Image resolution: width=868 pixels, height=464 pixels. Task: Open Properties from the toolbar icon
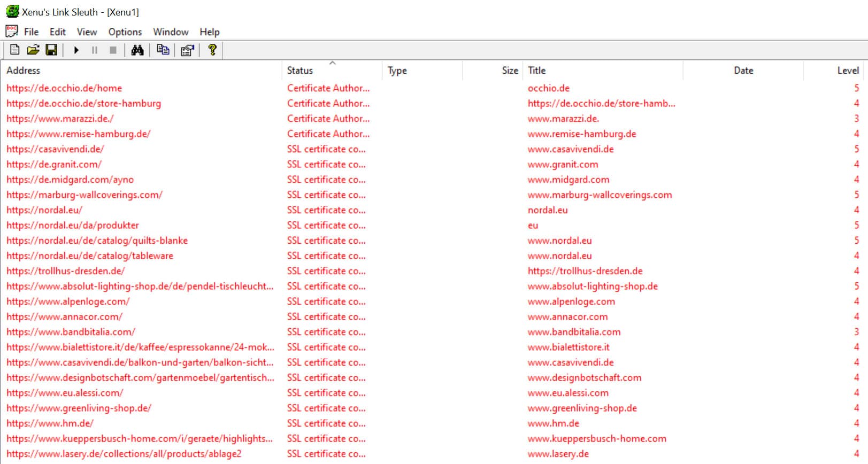[187, 50]
